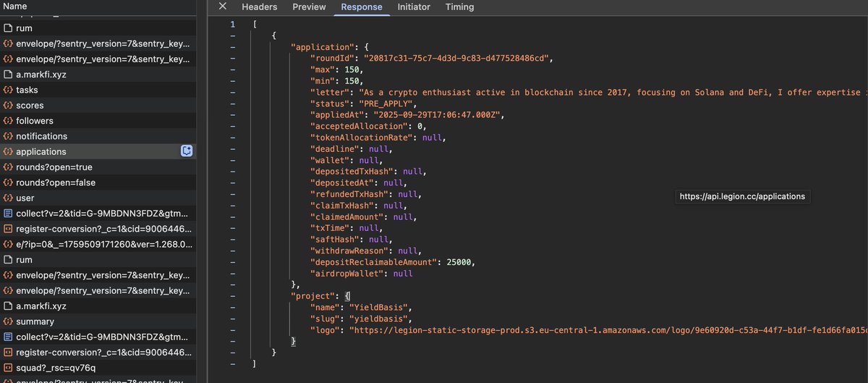Click the fetch icon beside applications request
This screenshot has width=868, height=383.
[x=8, y=151]
